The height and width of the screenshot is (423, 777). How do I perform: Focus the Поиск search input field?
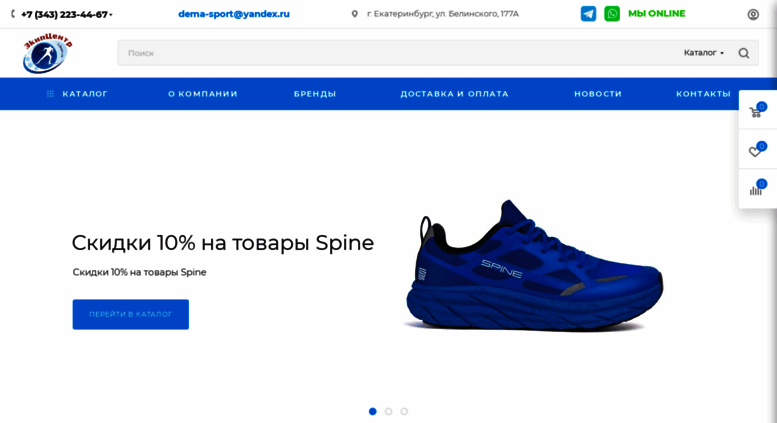[396, 53]
